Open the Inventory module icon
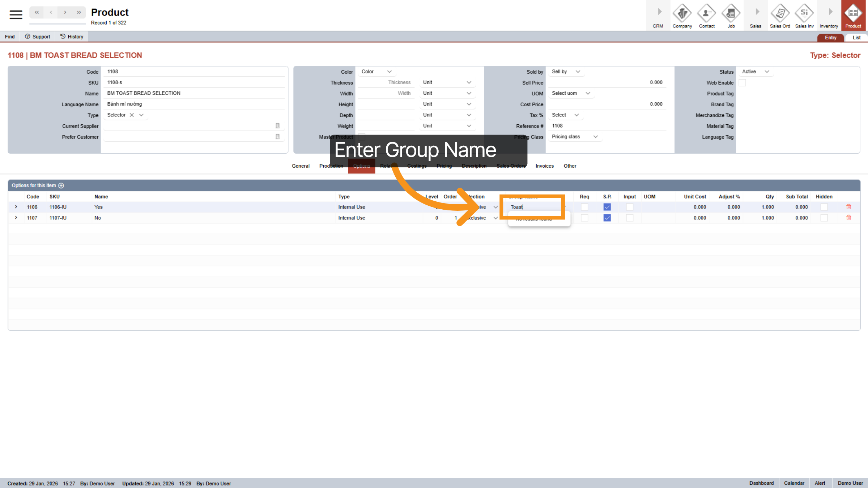The image size is (868, 488). coord(829,15)
